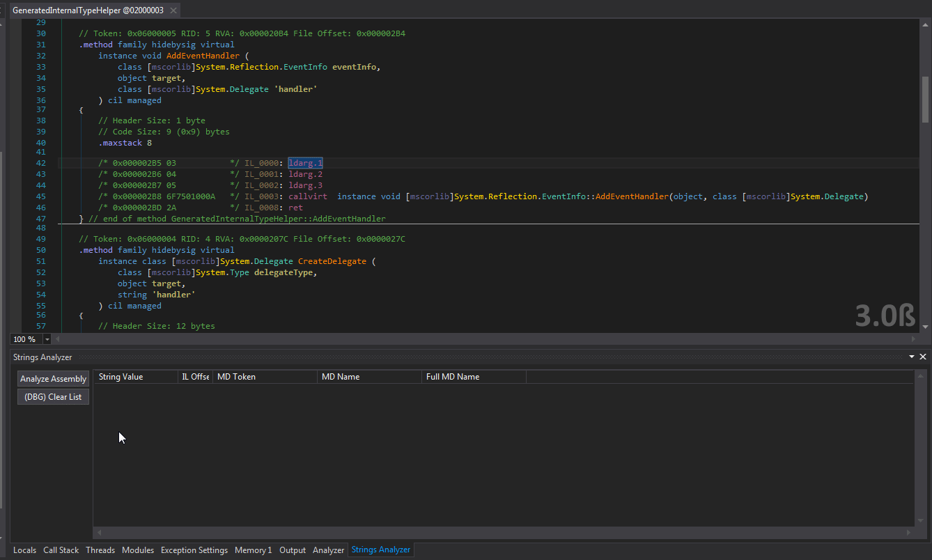Image resolution: width=932 pixels, height=560 pixels.
Task: Open the Strings Analyzer panel options chevron
Action: [912, 356]
